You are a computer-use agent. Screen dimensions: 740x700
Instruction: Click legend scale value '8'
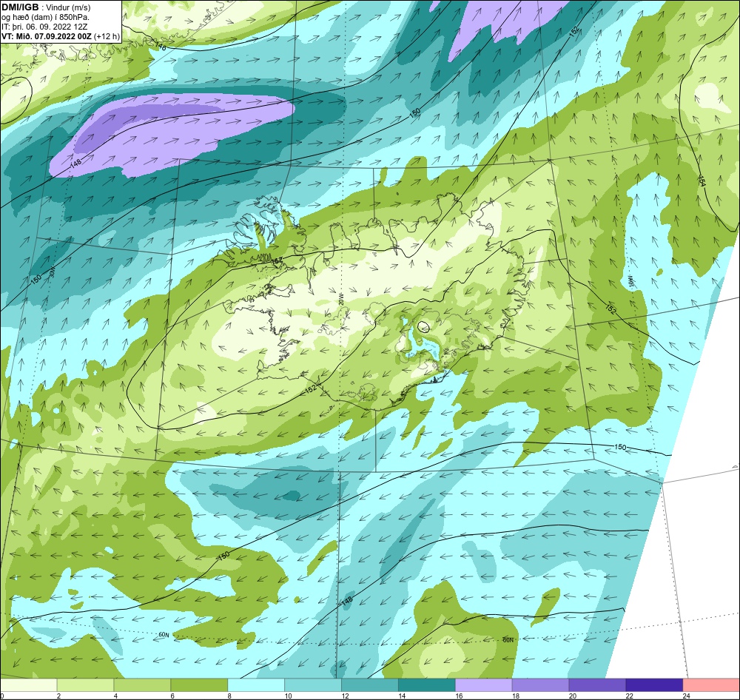pyautogui.click(x=229, y=696)
